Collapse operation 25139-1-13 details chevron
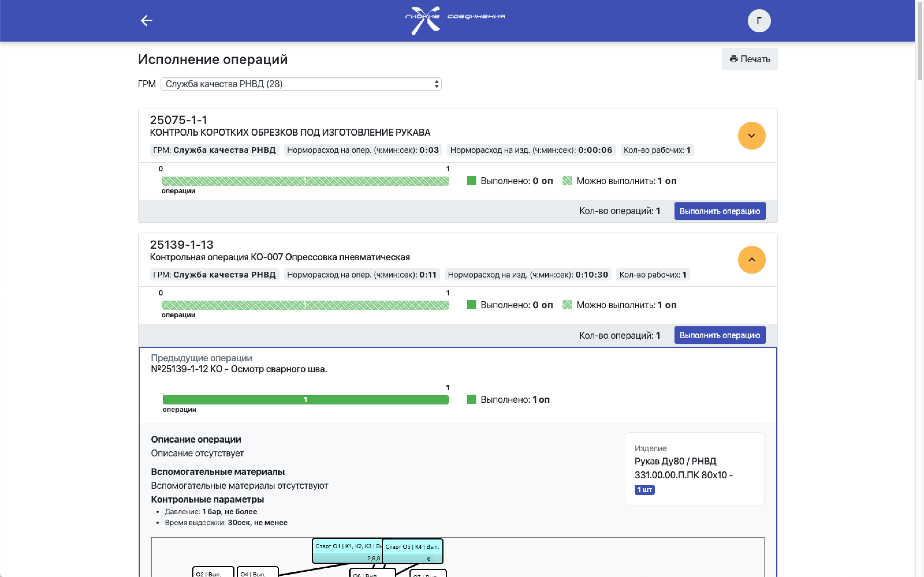Viewport: 924px width, 577px height. pyautogui.click(x=751, y=259)
